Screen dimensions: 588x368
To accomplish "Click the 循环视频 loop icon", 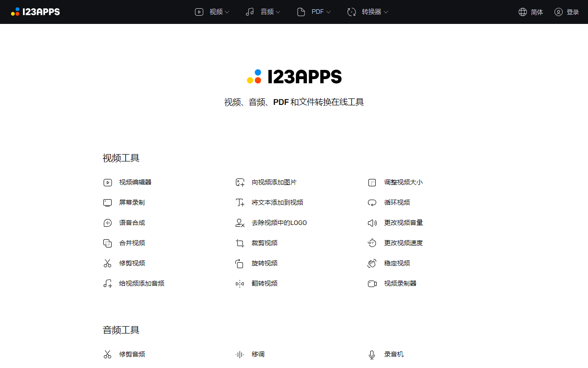I will point(372,203).
